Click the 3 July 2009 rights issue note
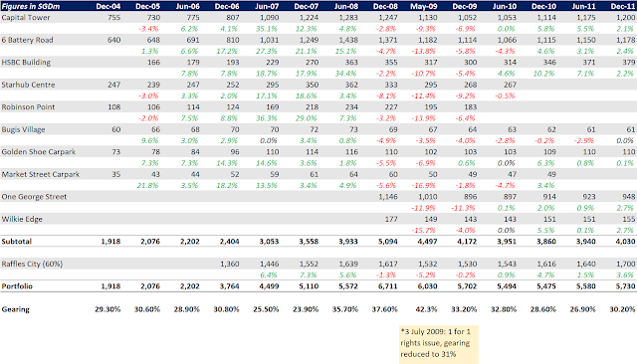The height and width of the screenshot is (364, 637). coord(438,343)
